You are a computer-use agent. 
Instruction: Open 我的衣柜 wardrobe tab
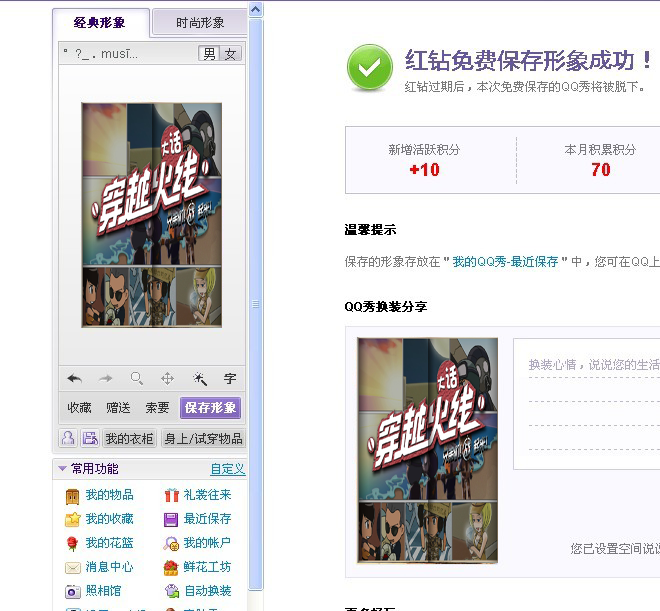pyautogui.click(x=129, y=439)
